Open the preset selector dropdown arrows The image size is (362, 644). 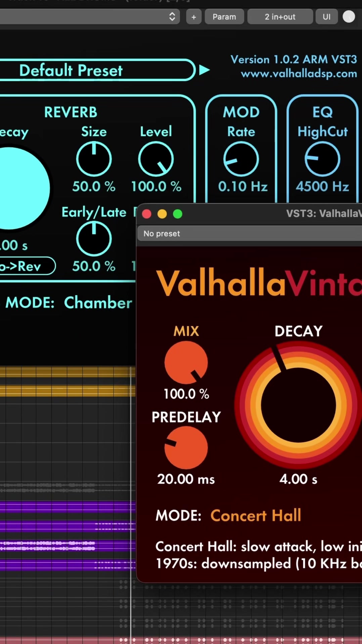(x=172, y=17)
